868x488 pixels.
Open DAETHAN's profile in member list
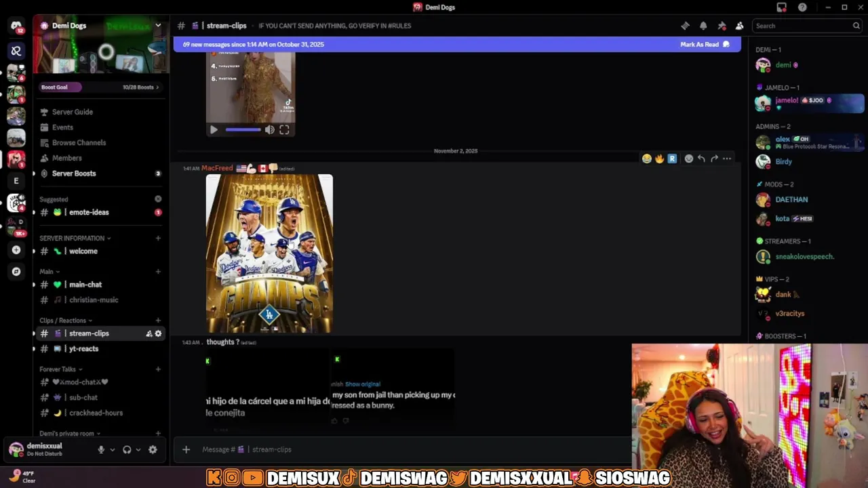[x=810, y=199]
